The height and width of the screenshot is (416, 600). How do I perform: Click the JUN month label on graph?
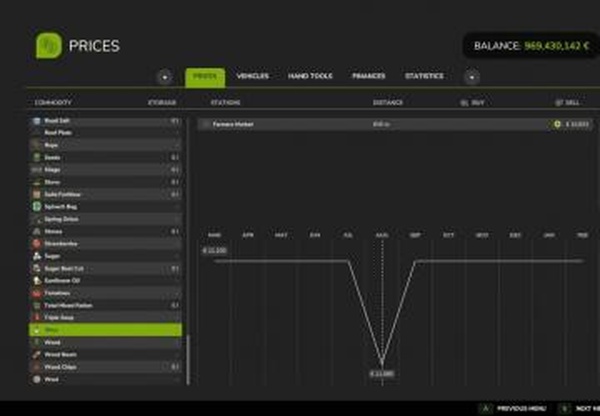click(315, 235)
